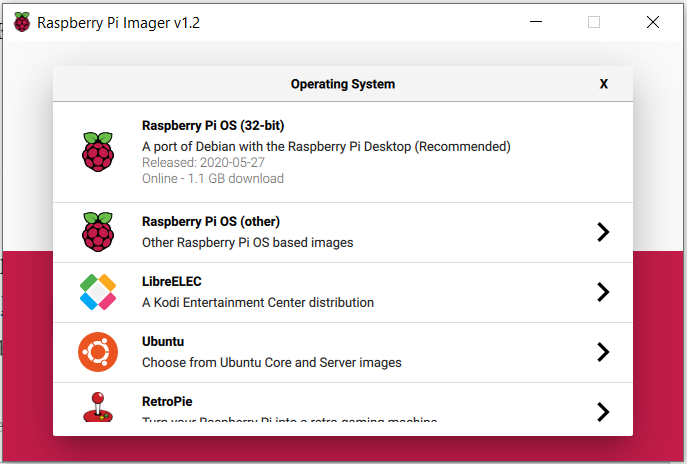Click the RetroPie joystick icon

pos(98,407)
